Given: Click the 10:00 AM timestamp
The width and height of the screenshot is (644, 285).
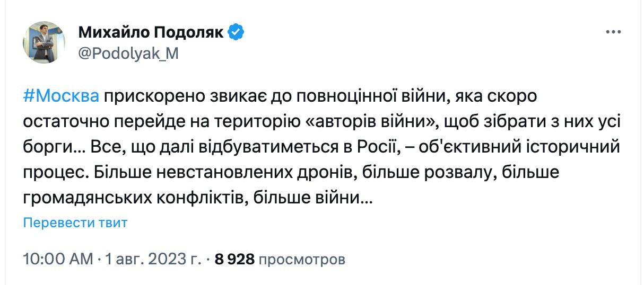Looking at the screenshot, I should tap(57, 260).
